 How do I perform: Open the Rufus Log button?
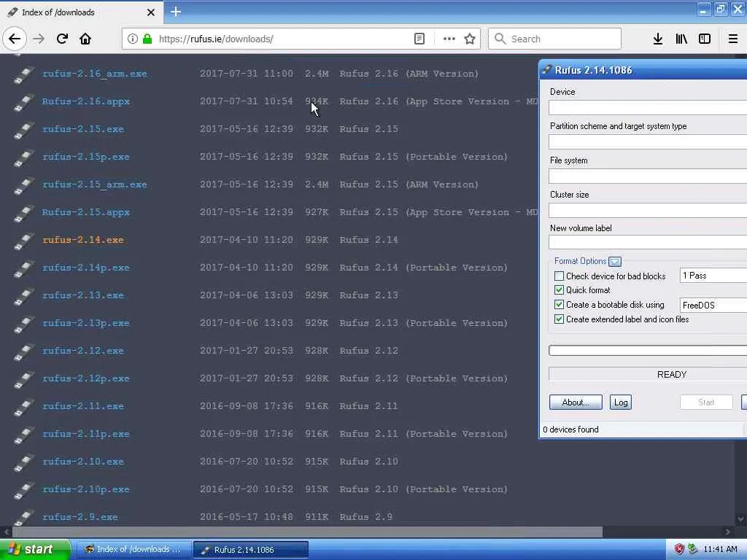621,402
